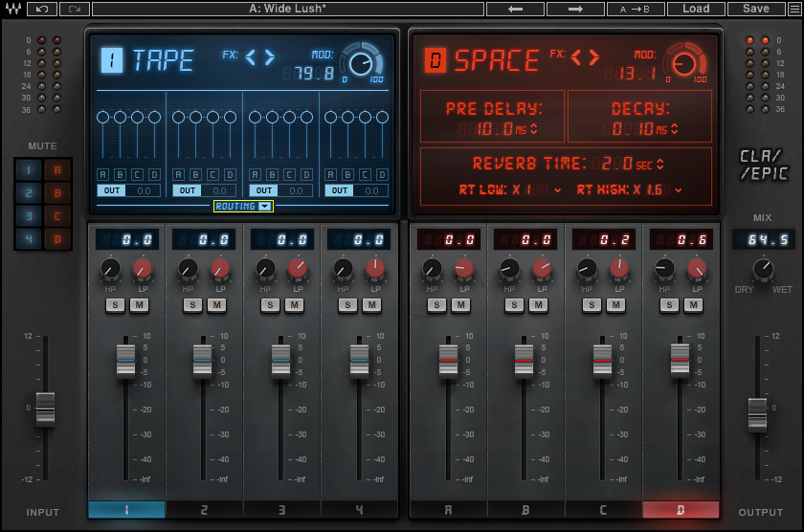Screen dimensions: 804x532
Task: Solo channel 3 with S button
Action: pyautogui.click(x=270, y=305)
